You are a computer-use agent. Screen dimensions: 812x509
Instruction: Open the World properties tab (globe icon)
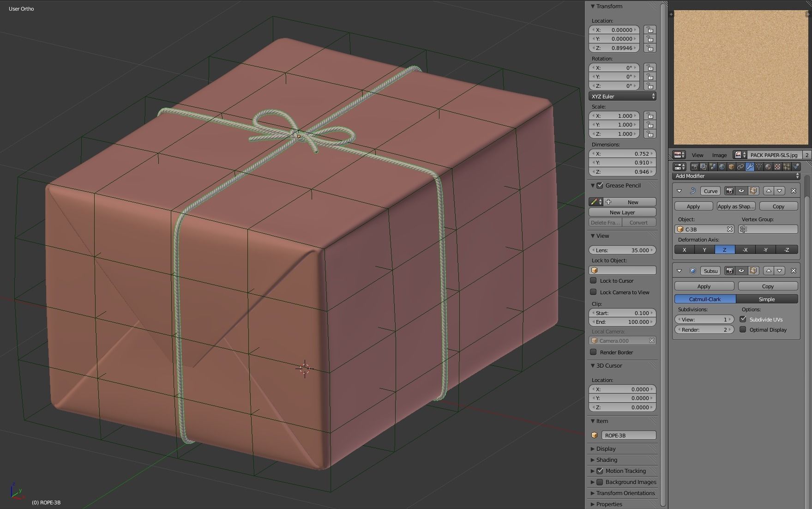click(x=722, y=167)
